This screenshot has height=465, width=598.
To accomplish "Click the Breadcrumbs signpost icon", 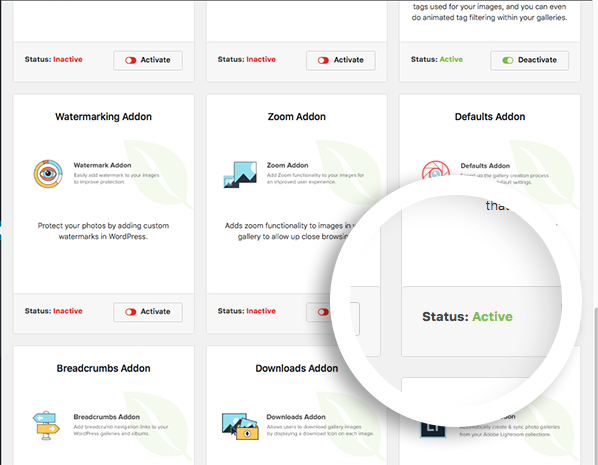I will (x=47, y=425).
